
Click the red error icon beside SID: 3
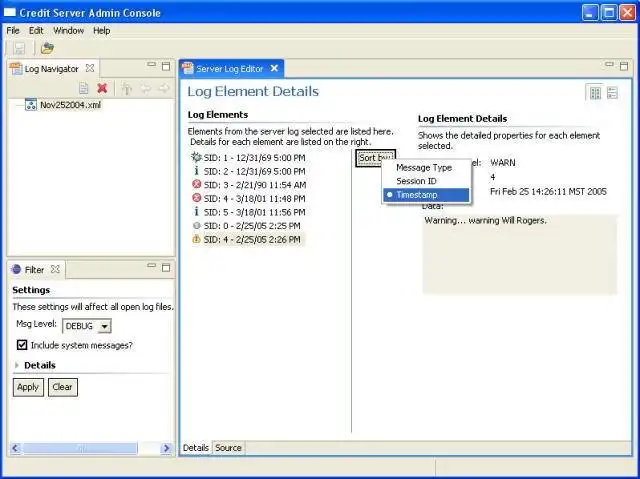tap(196, 184)
